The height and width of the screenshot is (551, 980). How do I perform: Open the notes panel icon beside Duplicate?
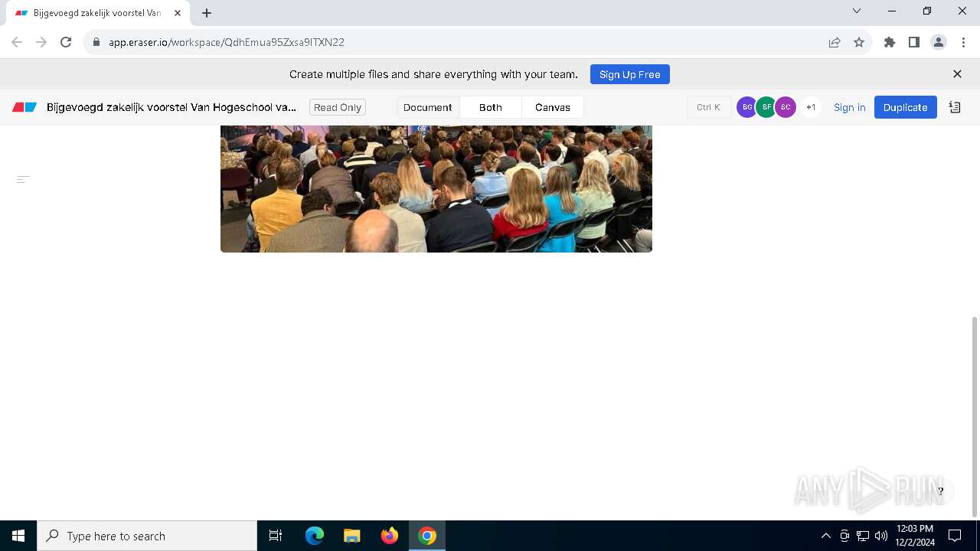(x=955, y=107)
